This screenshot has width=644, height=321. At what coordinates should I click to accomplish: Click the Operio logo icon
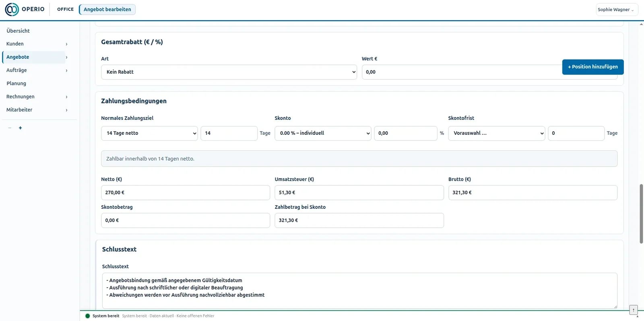tap(12, 9)
